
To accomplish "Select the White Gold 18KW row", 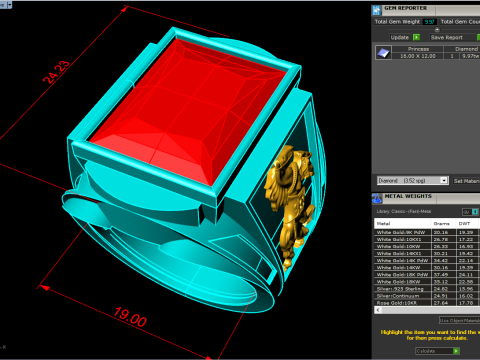I will (427, 282).
